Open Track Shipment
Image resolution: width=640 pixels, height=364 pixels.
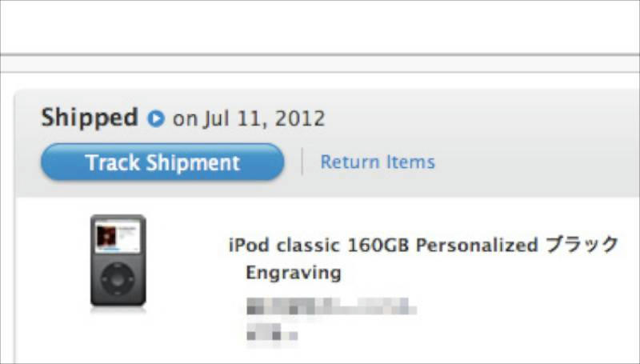(x=162, y=162)
